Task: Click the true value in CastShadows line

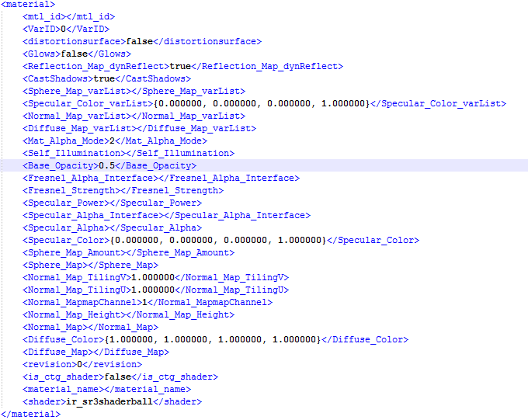Action: tap(104, 78)
